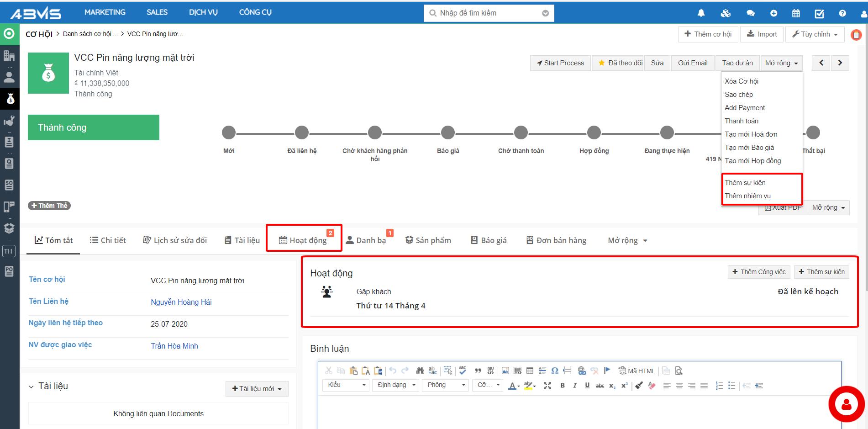Insert special character omega icon
The image size is (868, 429).
[x=554, y=371]
